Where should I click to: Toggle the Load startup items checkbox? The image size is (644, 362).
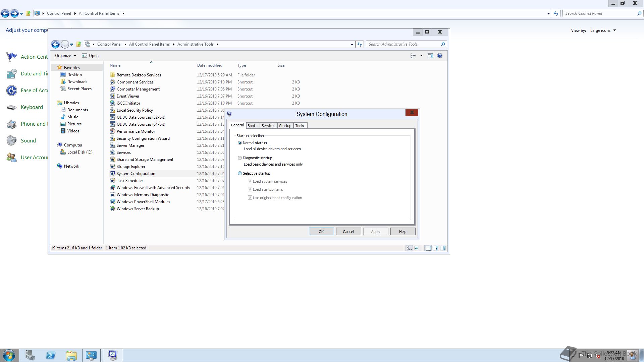(x=250, y=189)
